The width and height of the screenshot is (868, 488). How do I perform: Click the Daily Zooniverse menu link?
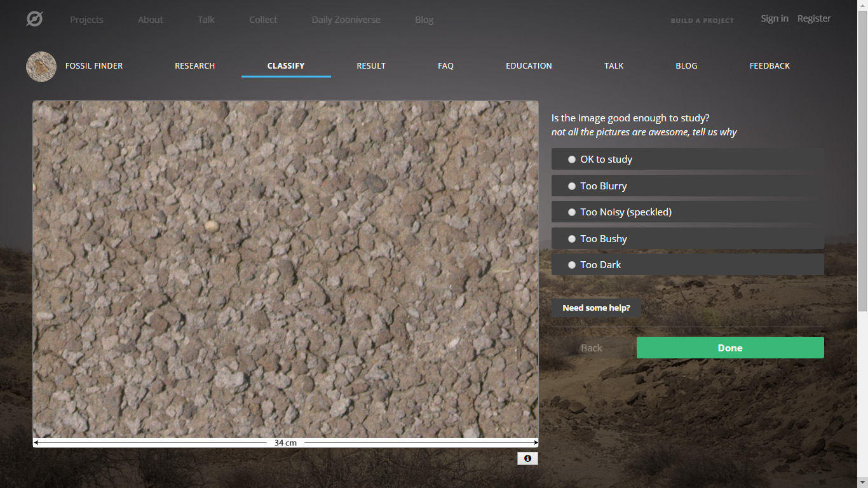(346, 20)
